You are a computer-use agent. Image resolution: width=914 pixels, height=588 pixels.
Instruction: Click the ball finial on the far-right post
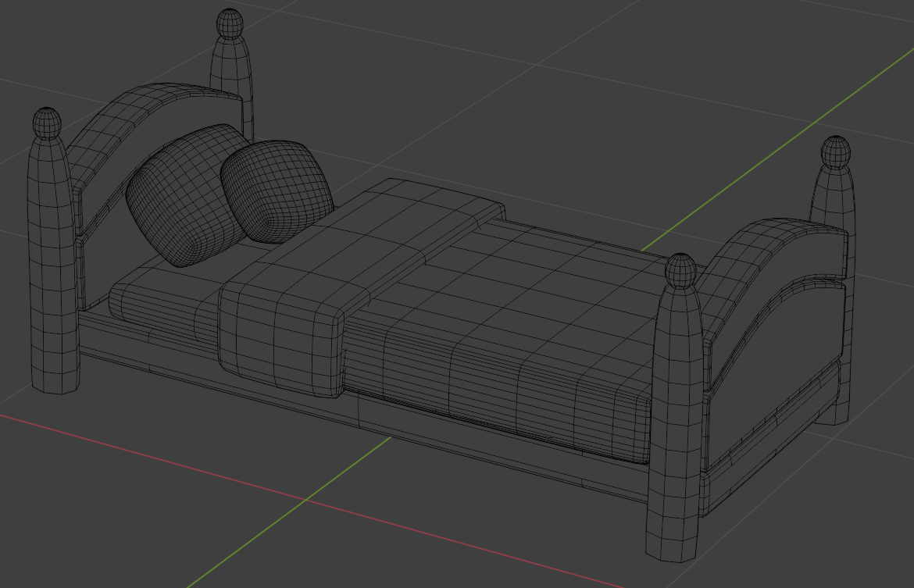[835, 151]
